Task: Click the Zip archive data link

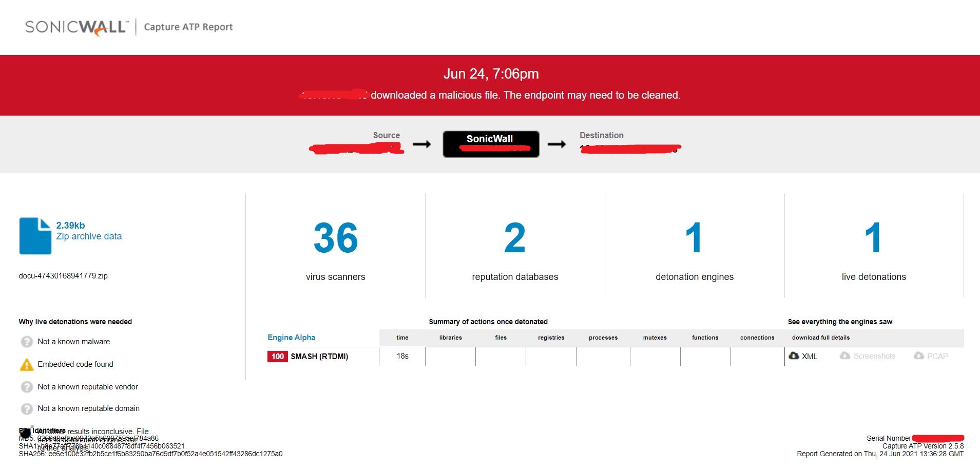Action: pyautogui.click(x=89, y=236)
